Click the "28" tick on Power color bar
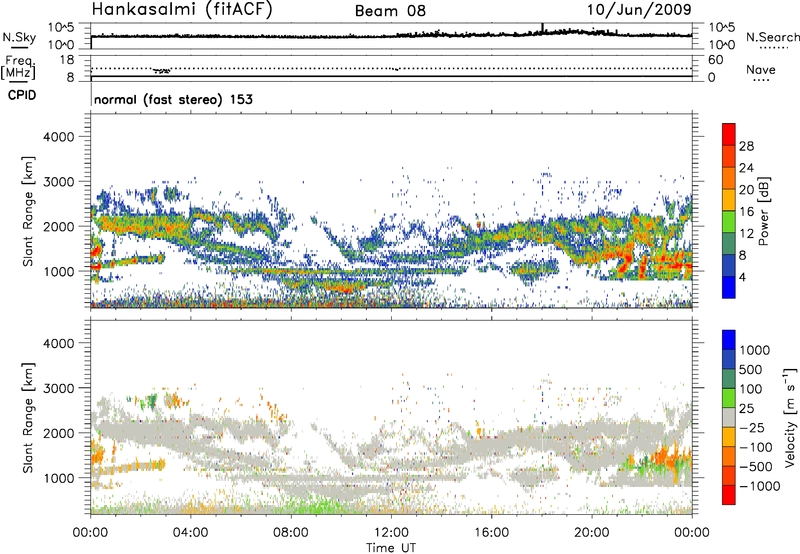Screen dimensions: 800x554 click(x=746, y=146)
